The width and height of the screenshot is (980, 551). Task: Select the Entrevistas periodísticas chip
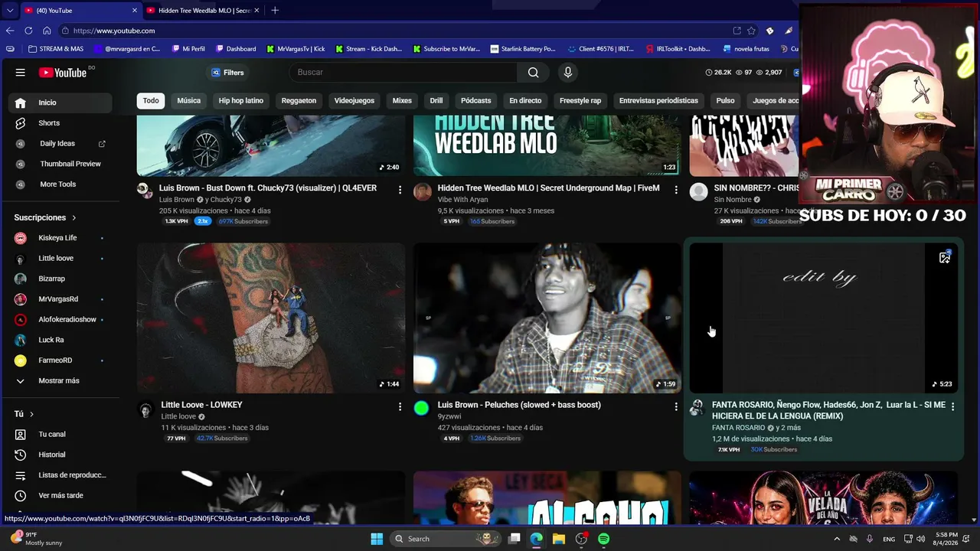[x=658, y=101]
